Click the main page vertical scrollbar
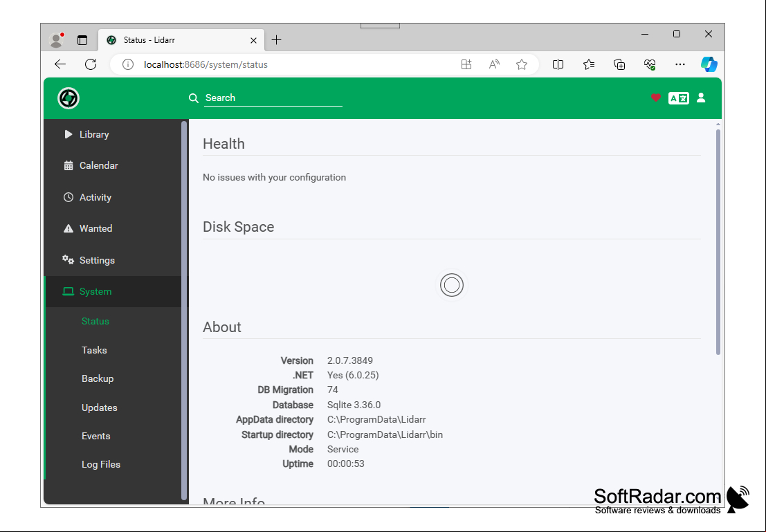Viewport: 766px width, 532px height. click(718, 242)
